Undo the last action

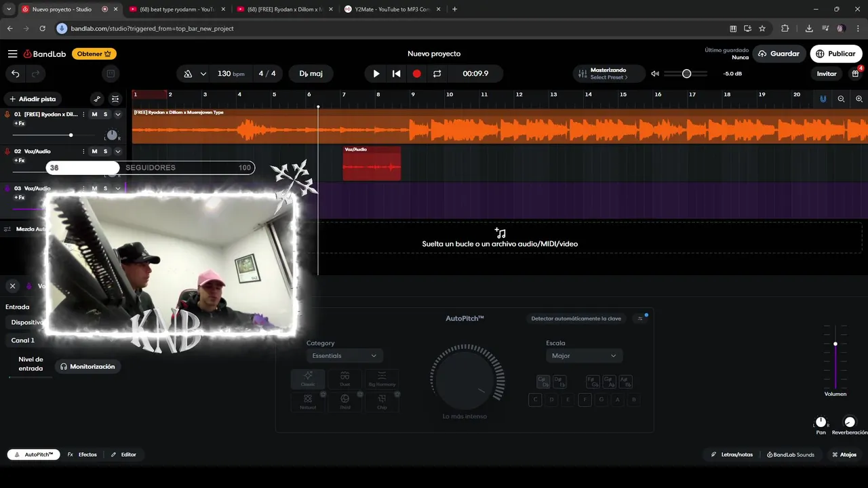[16, 74]
